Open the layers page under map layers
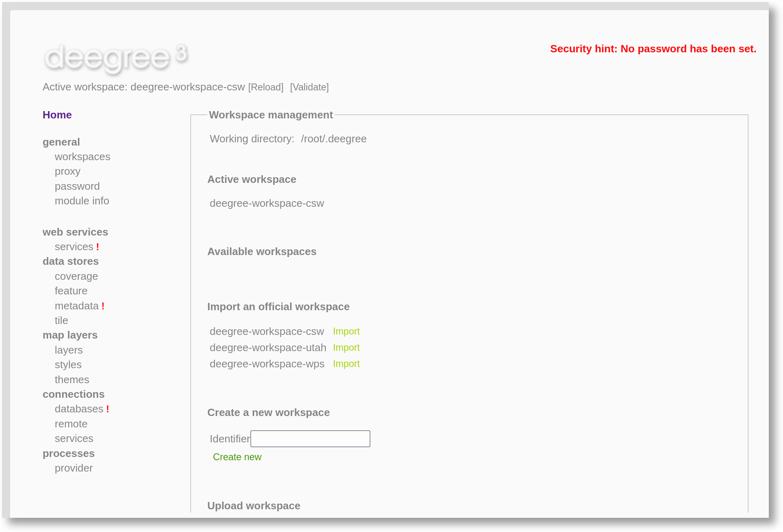This screenshot has height=532, width=783. 69,350
